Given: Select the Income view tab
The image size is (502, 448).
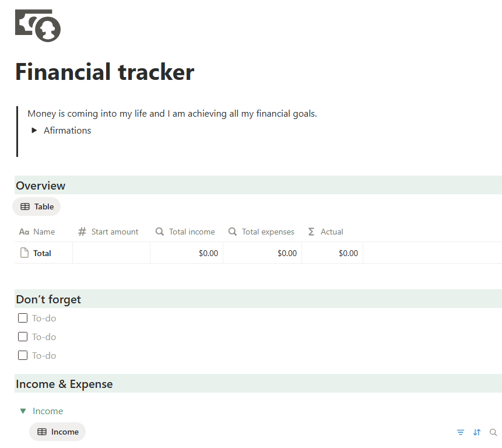Looking at the screenshot, I should coord(58,432).
